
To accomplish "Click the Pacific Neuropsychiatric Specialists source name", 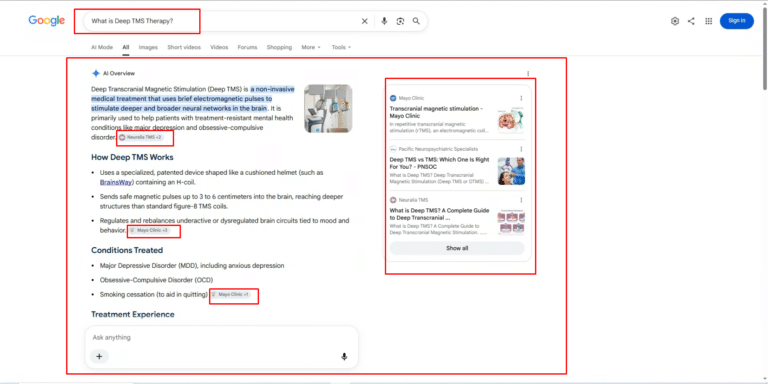I will 438,149.
